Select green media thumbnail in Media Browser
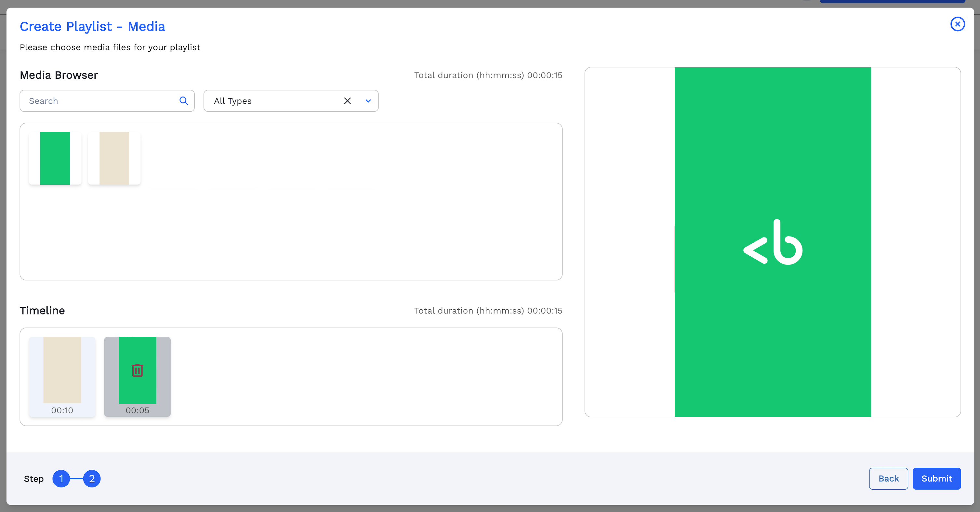Image resolution: width=980 pixels, height=512 pixels. tap(55, 158)
